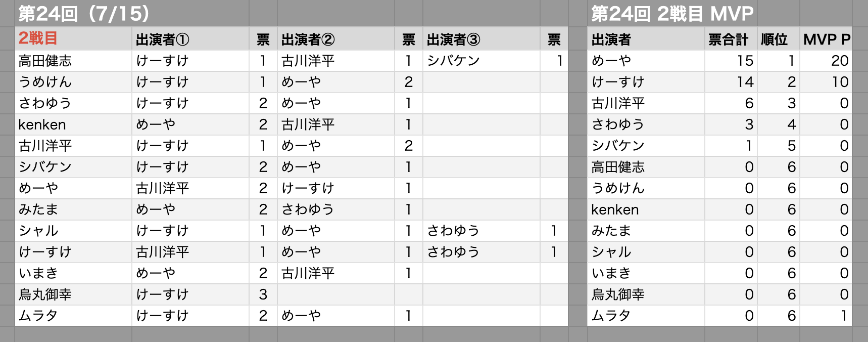Image resolution: width=868 pixels, height=342 pixels.
Task: Click ムラタ's MVP P cell showing 1
Action: click(x=826, y=316)
